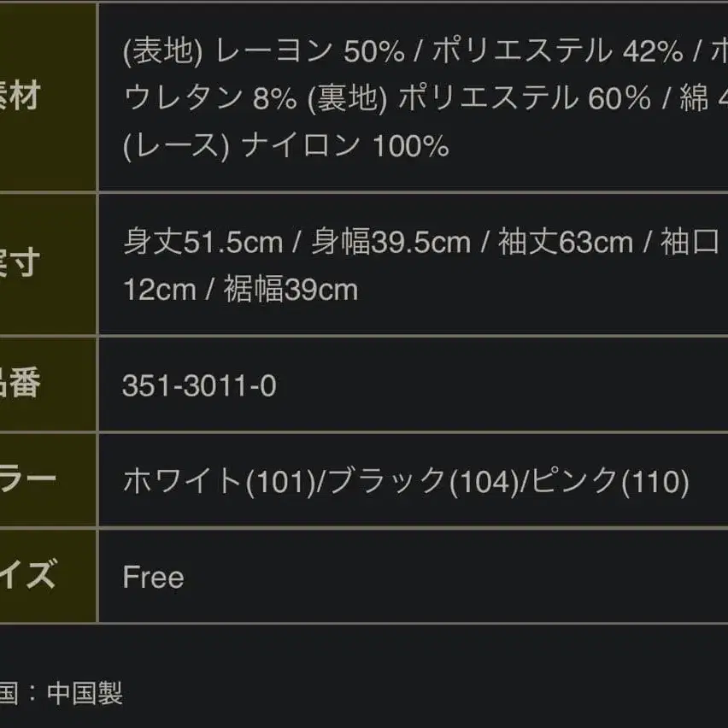Click the 袖丈63cm measurement
Image resolution: width=728 pixels, height=728 pixels.
click(565, 243)
